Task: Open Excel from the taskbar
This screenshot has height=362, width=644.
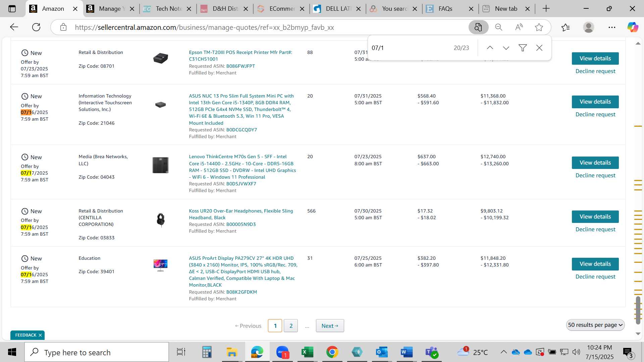Action: (x=307, y=352)
